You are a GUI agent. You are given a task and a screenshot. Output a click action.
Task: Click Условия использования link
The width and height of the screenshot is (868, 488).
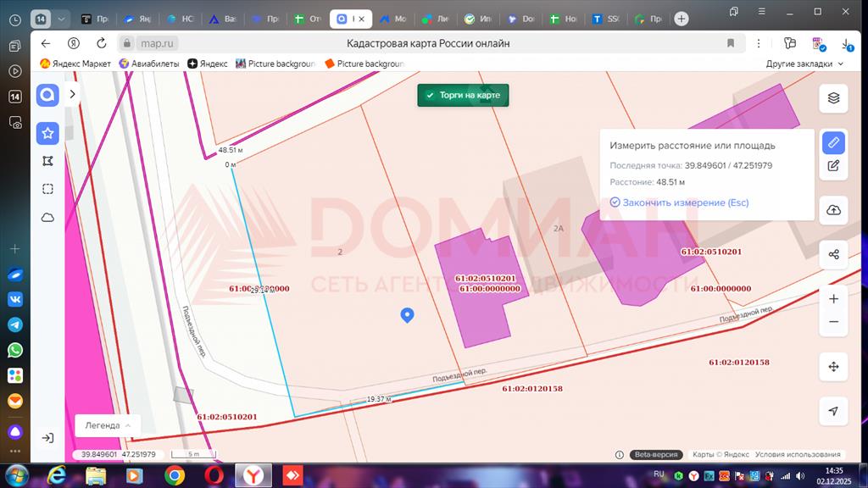(x=798, y=455)
